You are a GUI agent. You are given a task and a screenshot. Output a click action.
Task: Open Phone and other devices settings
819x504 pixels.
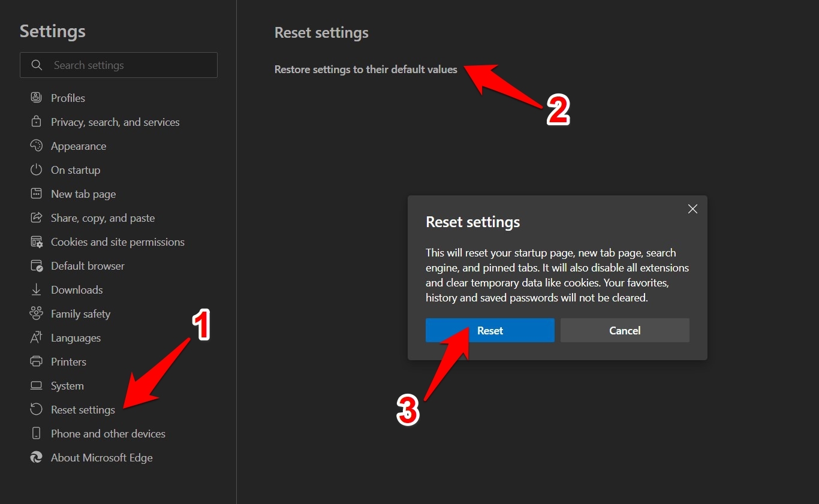coord(108,434)
